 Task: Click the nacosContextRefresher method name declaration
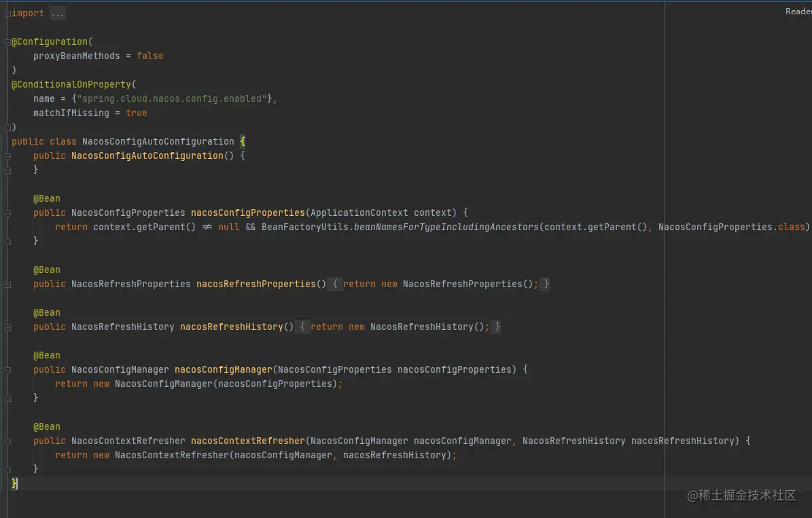(x=247, y=441)
